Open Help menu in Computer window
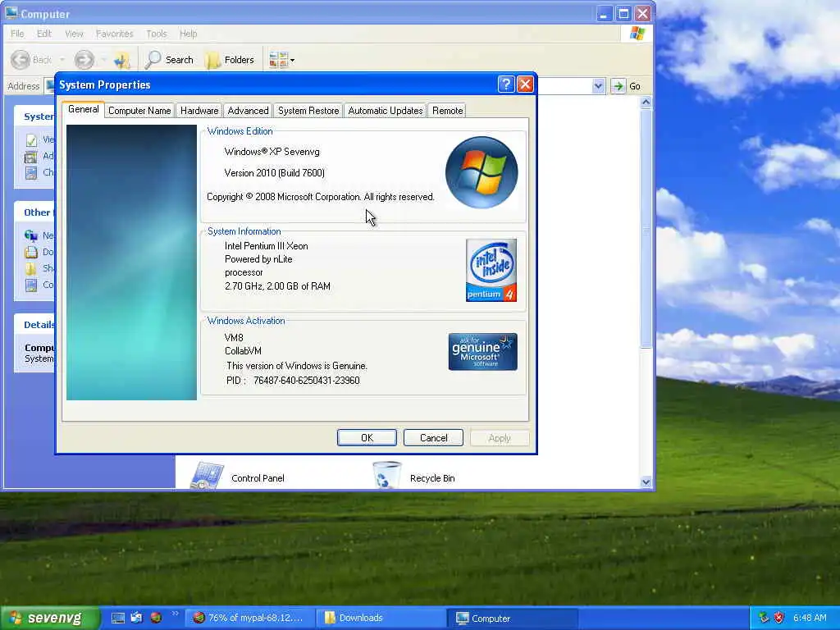Viewport: 840px width, 630px height. coord(188,34)
